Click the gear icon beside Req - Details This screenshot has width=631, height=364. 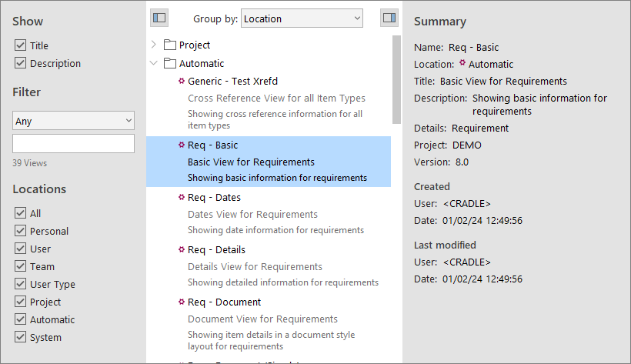tap(182, 249)
